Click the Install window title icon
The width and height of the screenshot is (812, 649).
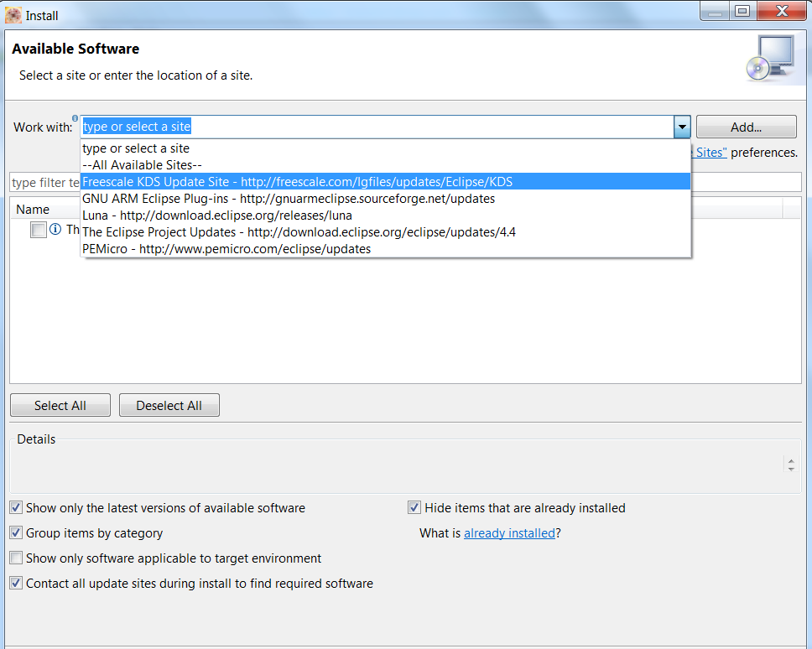pyautogui.click(x=13, y=16)
